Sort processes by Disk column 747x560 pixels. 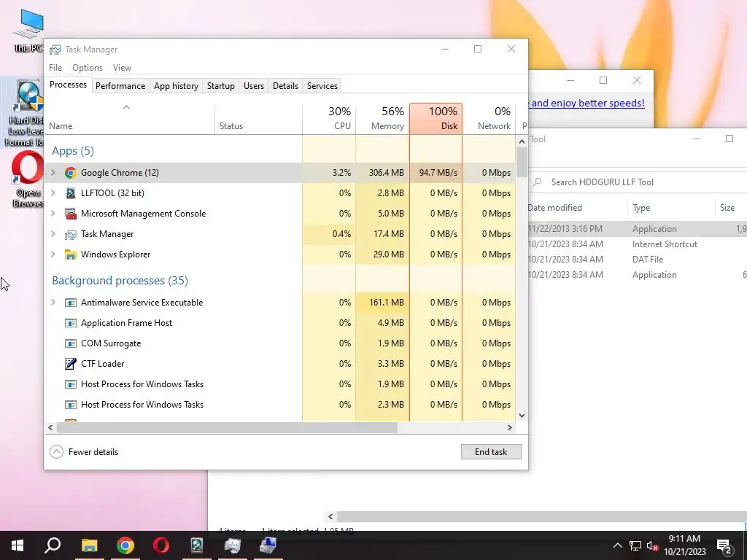(436, 119)
